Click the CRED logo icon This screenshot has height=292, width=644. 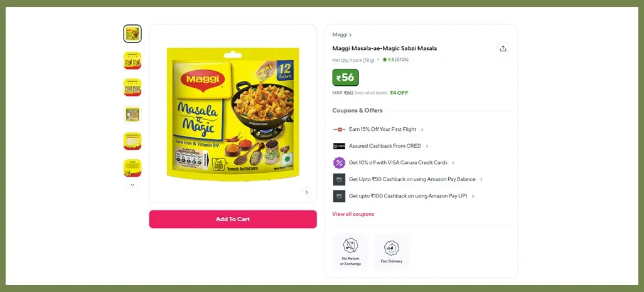(x=339, y=146)
